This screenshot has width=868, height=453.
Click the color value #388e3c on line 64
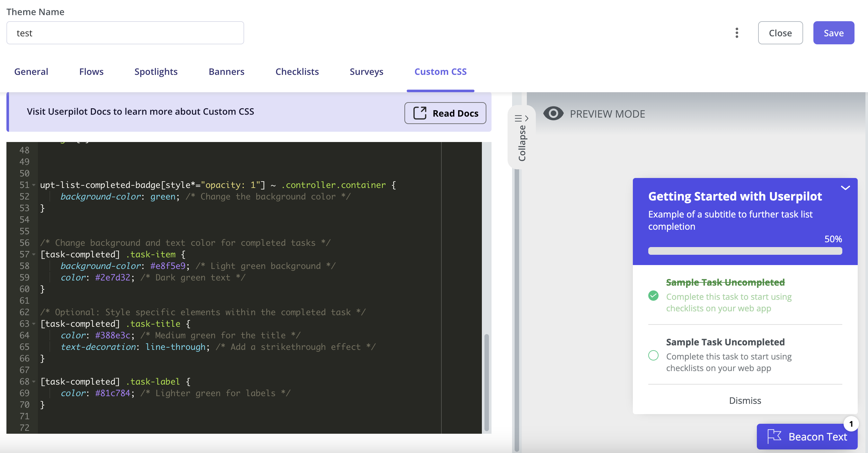point(112,335)
